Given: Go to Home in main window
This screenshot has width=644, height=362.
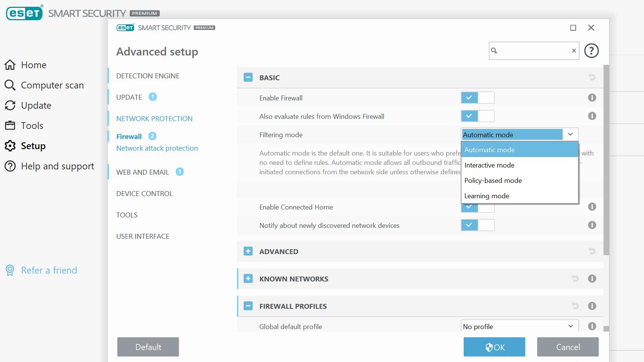Looking at the screenshot, I should tap(34, 65).
